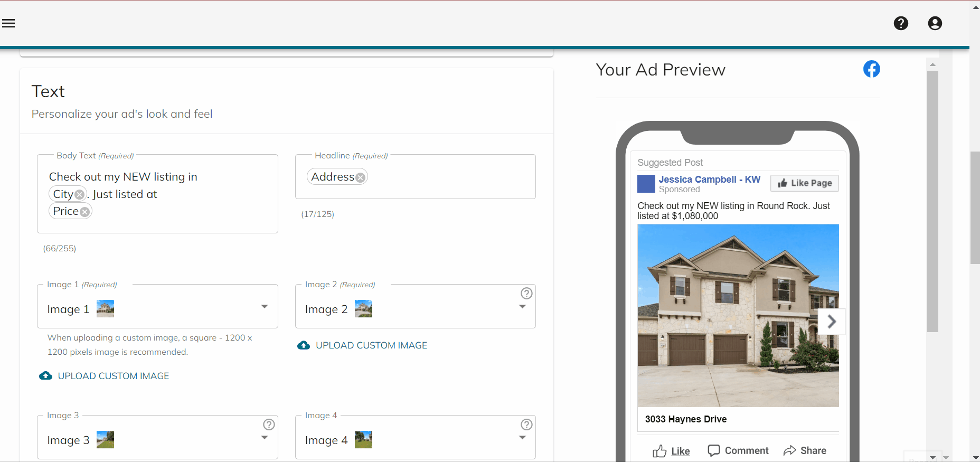Click the Share arrow icon in preview

789,450
